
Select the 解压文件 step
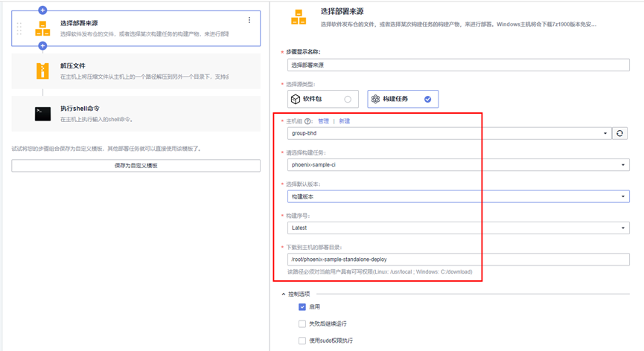(x=136, y=71)
